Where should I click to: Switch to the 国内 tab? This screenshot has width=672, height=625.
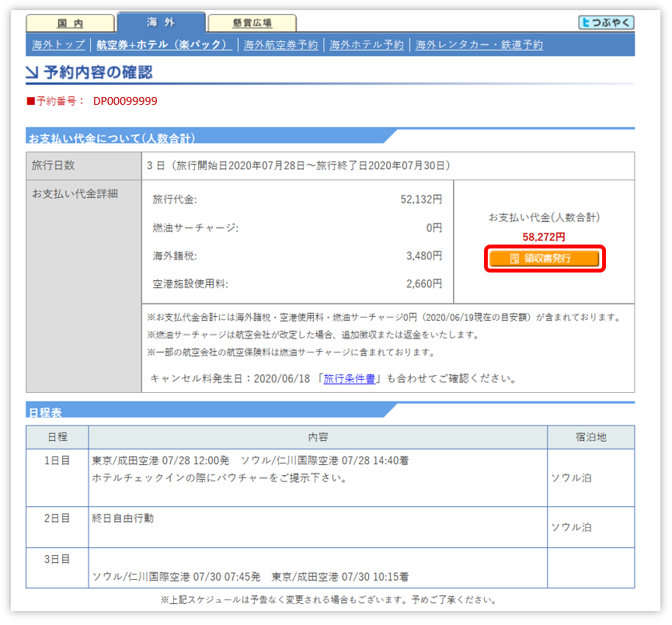(71, 23)
